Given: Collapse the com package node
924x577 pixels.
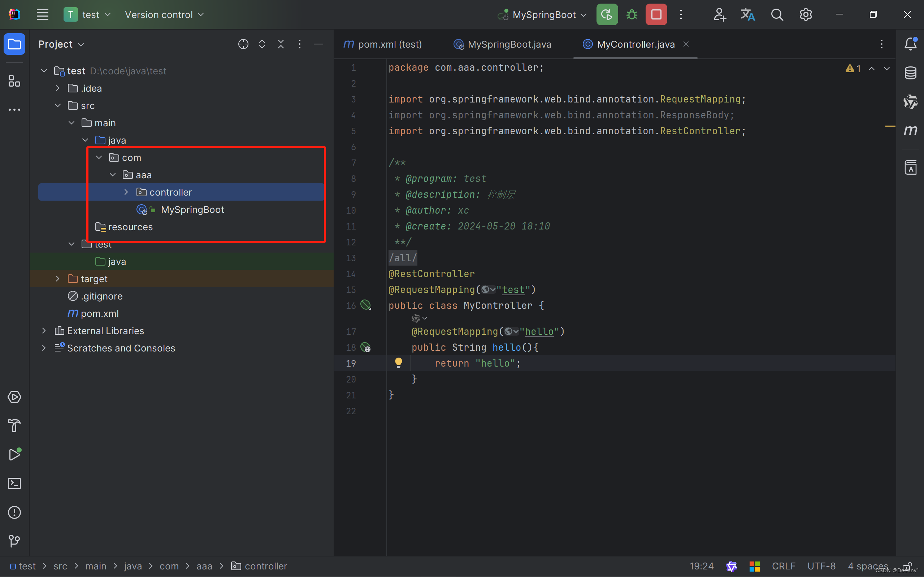Looking at the screenshot, I should (x=99, y=157).
